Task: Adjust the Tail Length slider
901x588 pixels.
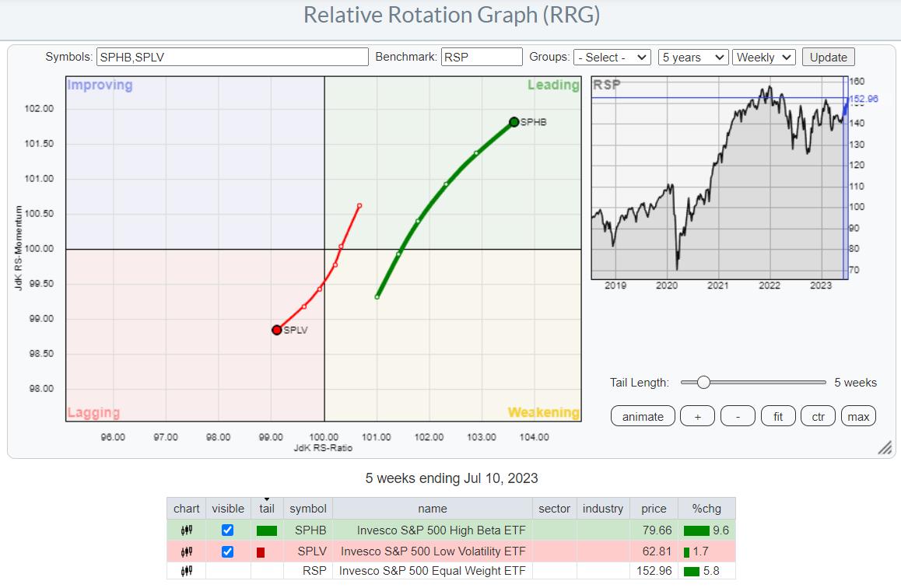Action: [703, 382]
